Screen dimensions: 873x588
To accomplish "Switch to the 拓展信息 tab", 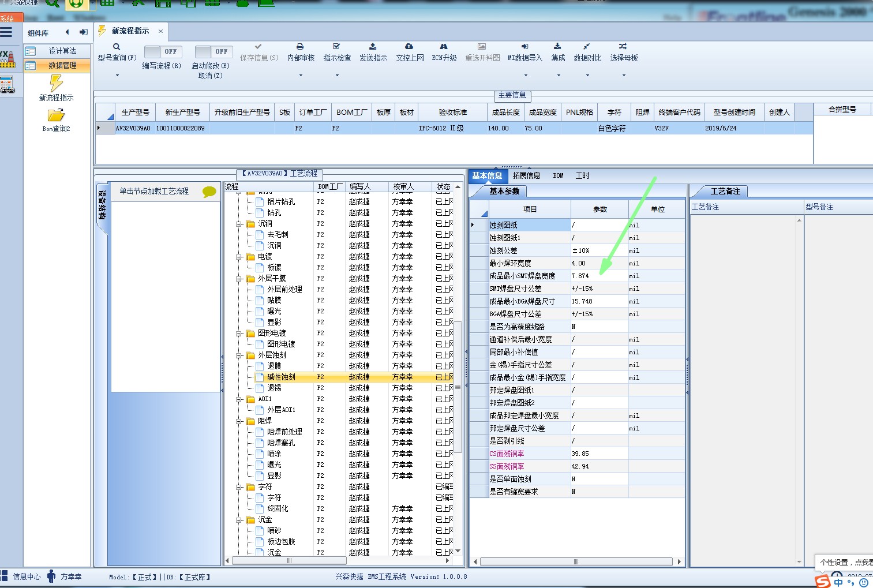I will tap(526, 175).
